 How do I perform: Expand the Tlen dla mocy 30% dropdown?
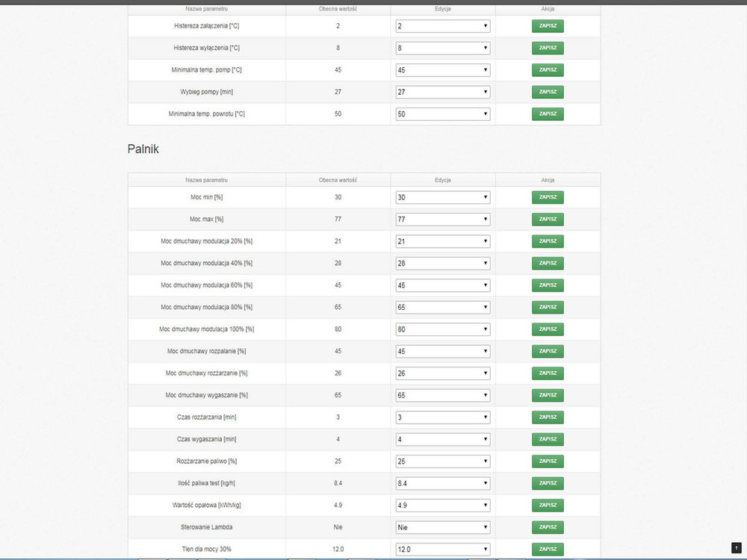(x=442, y=550)
